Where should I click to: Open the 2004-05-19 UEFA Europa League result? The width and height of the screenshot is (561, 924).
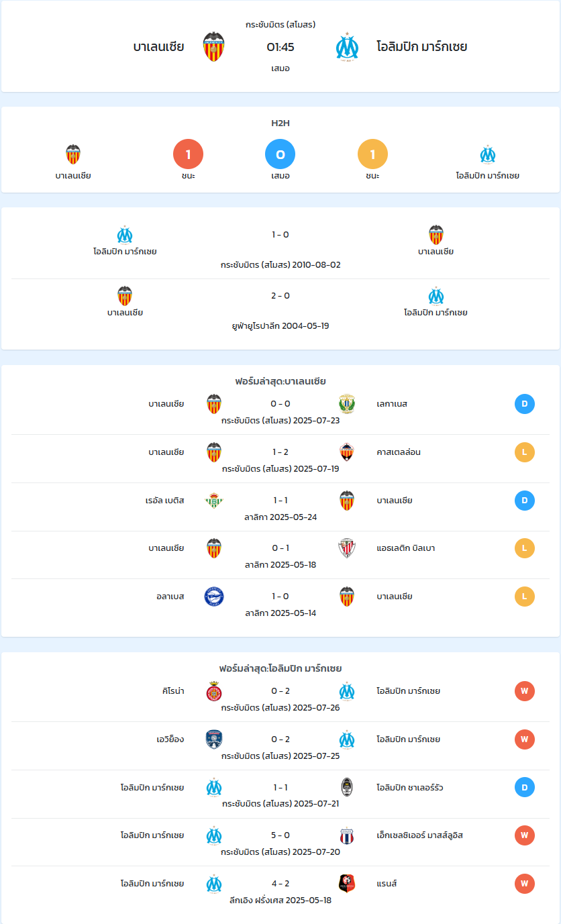click(x=280, y=309)
